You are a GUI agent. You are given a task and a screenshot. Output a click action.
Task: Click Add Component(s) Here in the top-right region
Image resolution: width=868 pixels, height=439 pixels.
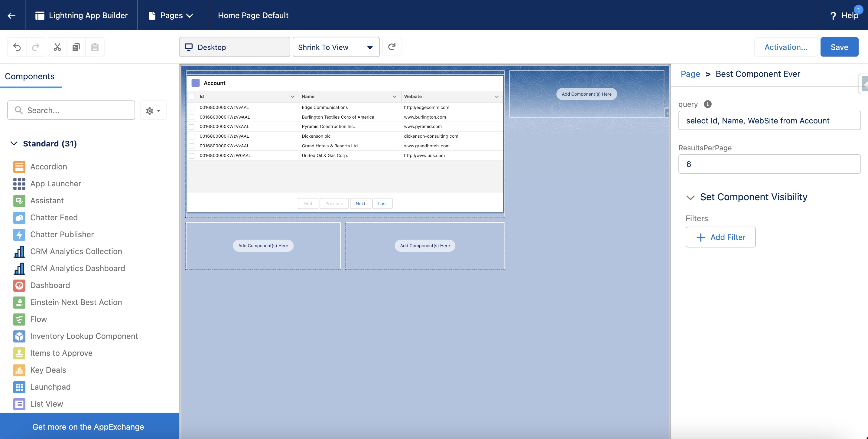(586, 94)
